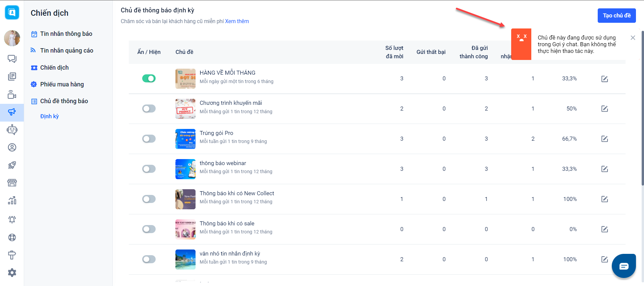Click the statistics chart icon in sidebar
The height and width of the screenshot is (286, 644).
tap(12, 201)
